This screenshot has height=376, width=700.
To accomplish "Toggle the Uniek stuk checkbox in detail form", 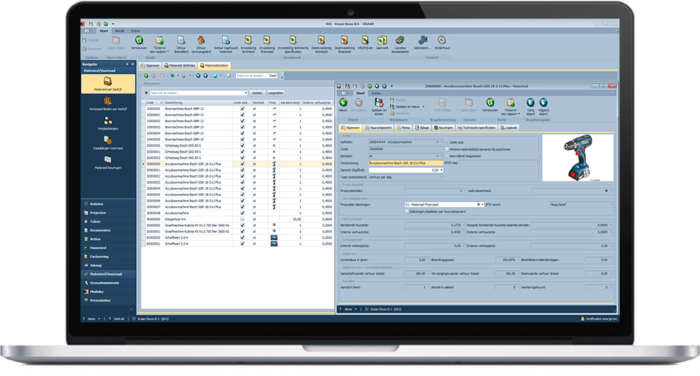I will 447,142.
